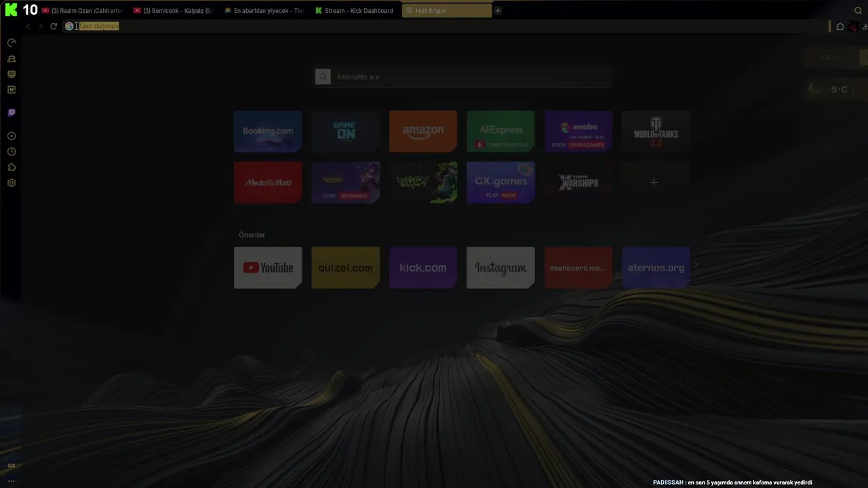This screenshot has height=488, width=868.
Task: Open the downloads icon in the toolbar
Action: coord(865,26)
